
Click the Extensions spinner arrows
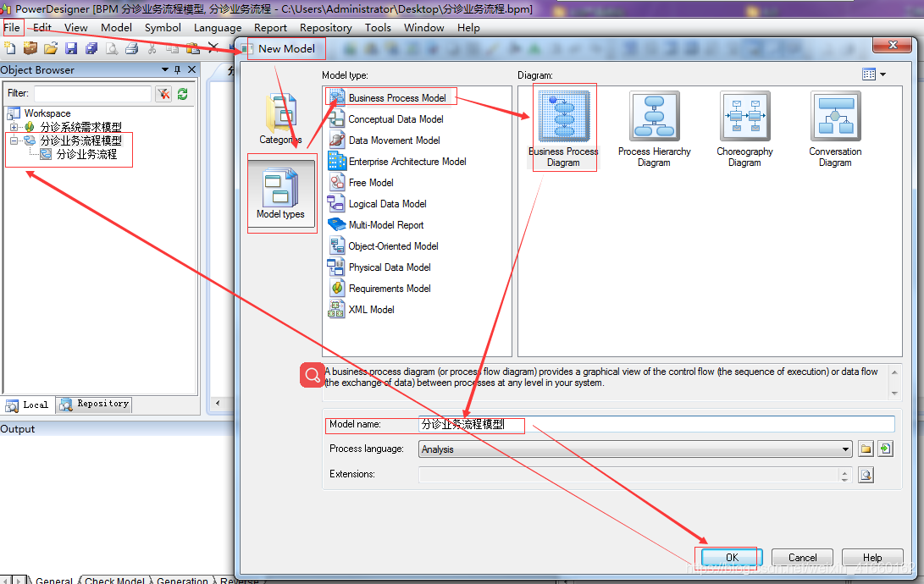coord(845,475)
